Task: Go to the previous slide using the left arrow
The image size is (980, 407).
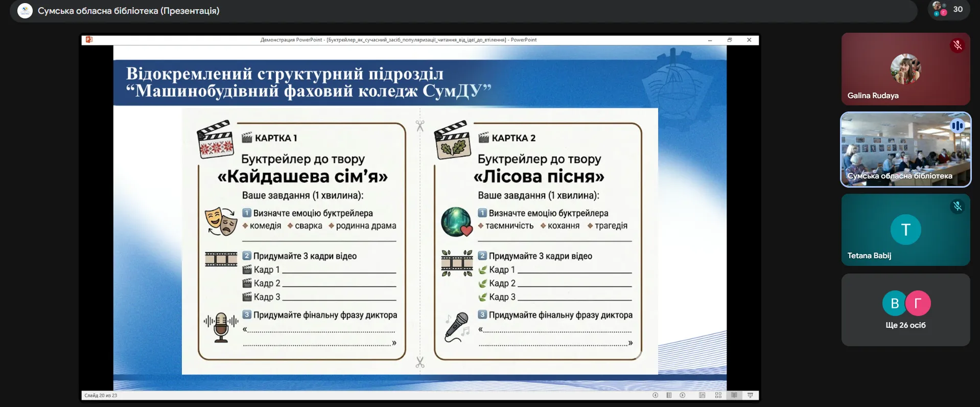Action: coord(655,395)
